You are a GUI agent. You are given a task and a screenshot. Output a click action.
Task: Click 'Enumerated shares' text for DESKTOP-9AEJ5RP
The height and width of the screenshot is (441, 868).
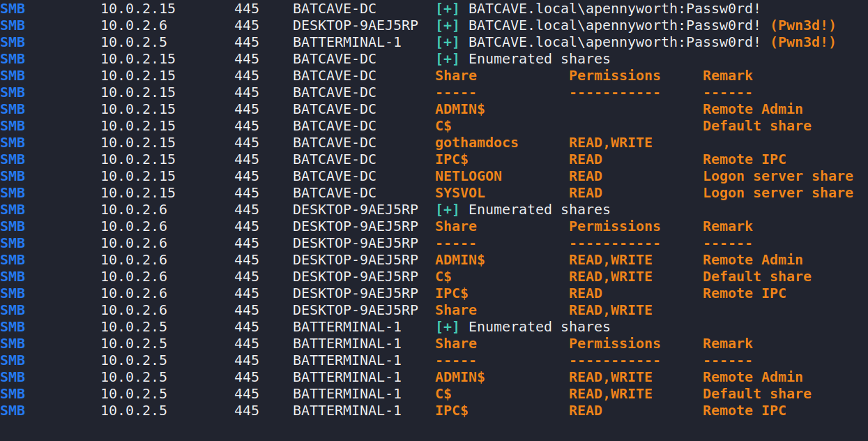pos(539,209)
